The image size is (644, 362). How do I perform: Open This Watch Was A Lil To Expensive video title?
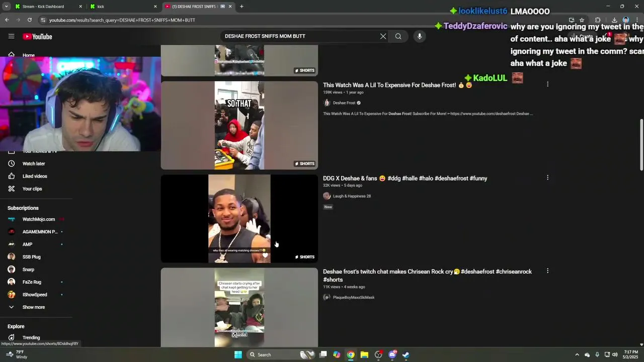click(x=397, y=85)
